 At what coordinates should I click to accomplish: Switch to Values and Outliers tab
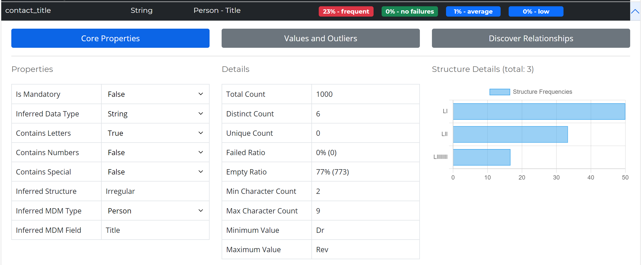point(320,38)
